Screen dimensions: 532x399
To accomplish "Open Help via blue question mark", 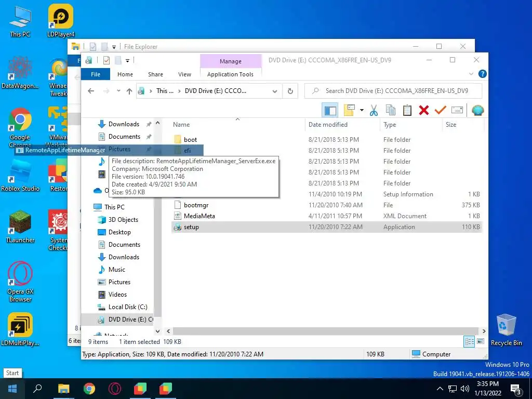I will tap(482, 74).
